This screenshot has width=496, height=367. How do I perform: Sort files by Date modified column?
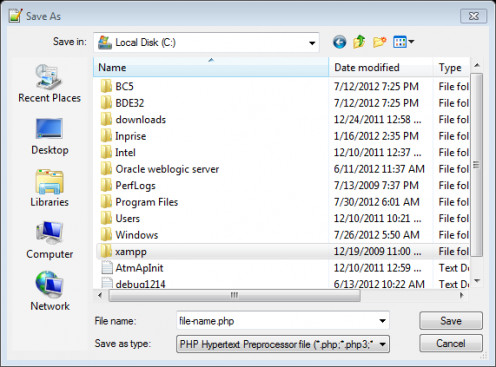(381, 67)
